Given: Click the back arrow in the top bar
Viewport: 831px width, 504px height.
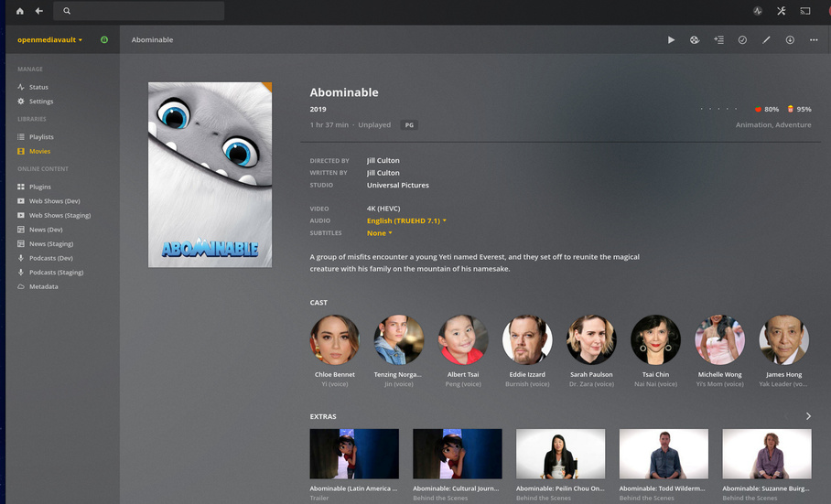Looking at the screenshot, I should 39,11.
